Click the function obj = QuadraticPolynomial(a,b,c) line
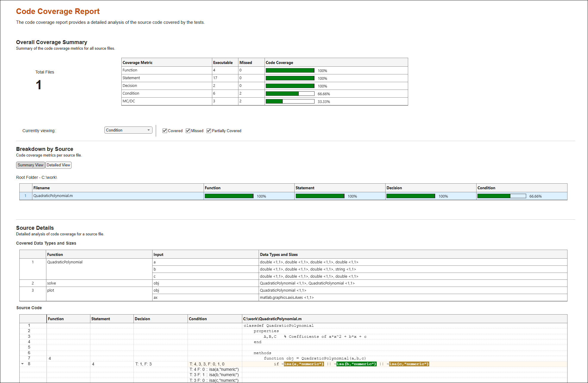The width and height of the screenshot is (588, 383). pyautogui.click(x=315, y=358)
